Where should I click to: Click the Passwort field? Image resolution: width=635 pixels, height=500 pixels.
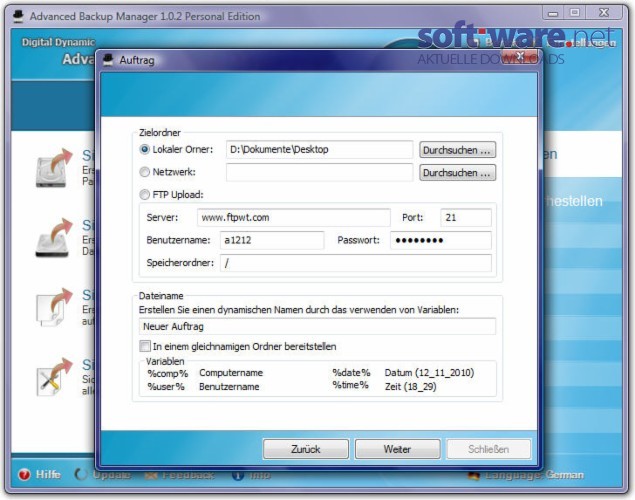pyautogui.click(x=441, y=240)
